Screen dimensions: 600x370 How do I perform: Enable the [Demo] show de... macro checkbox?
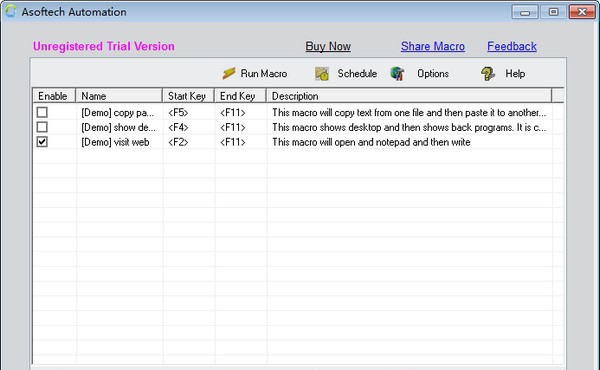[42, 127]
